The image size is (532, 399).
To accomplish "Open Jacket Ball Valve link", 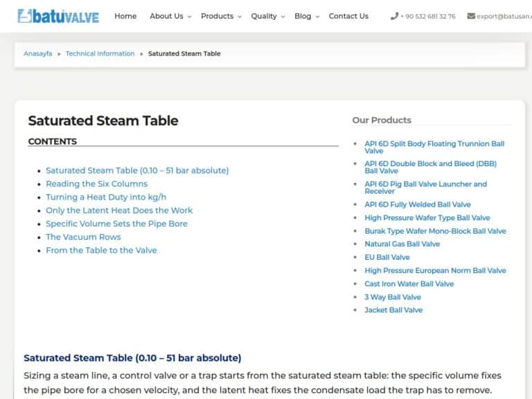I will (393, 310).
